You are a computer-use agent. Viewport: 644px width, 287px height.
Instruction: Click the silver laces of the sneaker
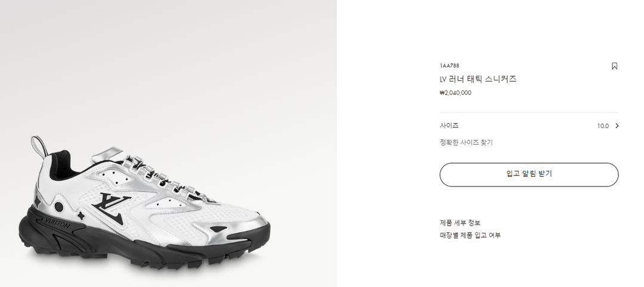165,177
